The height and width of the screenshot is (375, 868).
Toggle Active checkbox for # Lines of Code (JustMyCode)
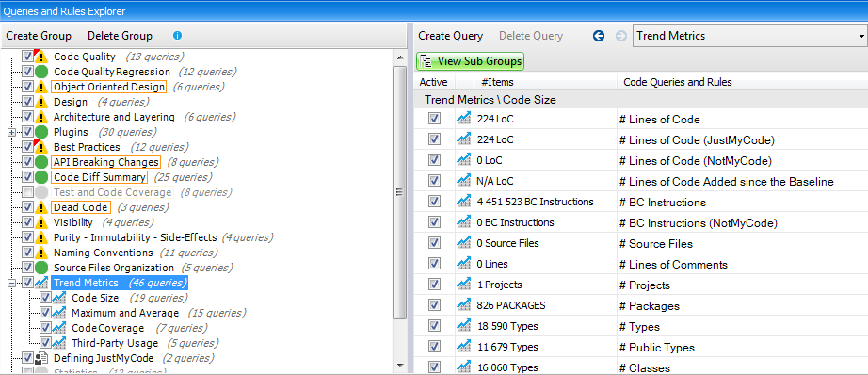point(435,139)
